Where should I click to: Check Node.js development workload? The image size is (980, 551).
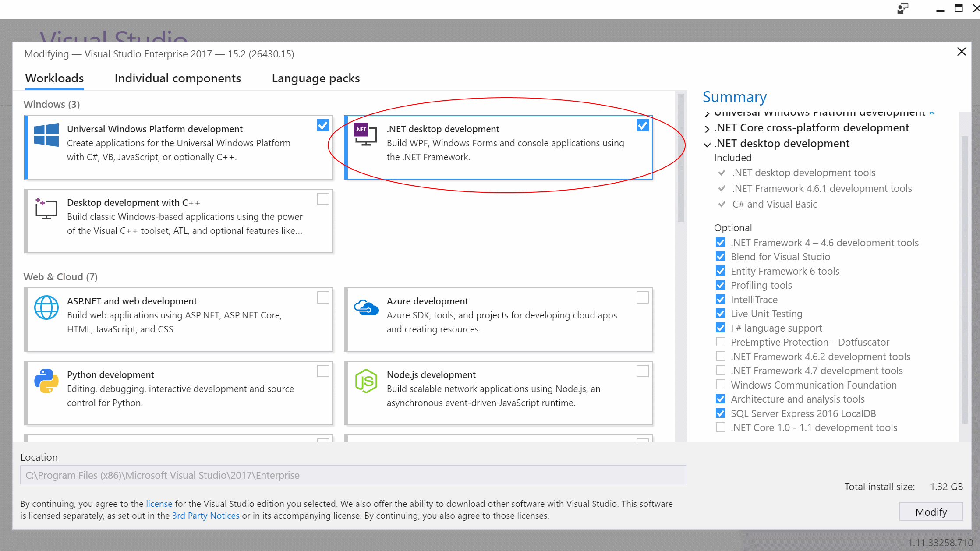tap(642, 371)
